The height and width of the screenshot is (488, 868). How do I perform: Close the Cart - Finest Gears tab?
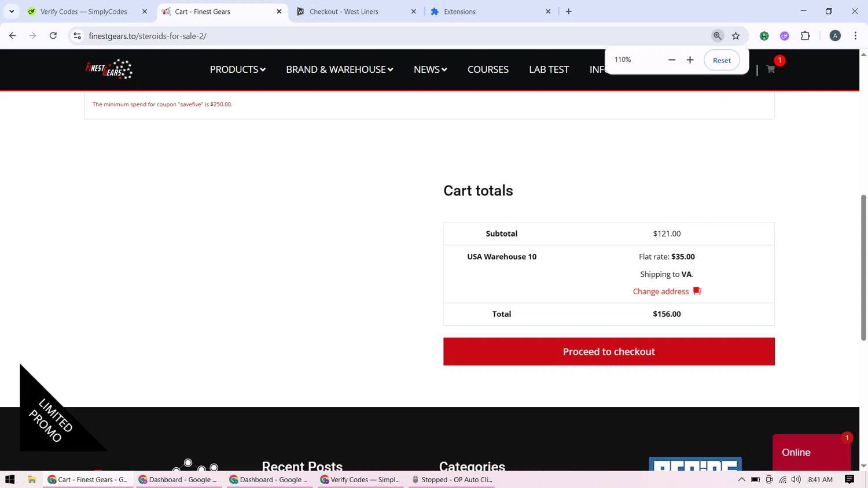coord(279,12)
